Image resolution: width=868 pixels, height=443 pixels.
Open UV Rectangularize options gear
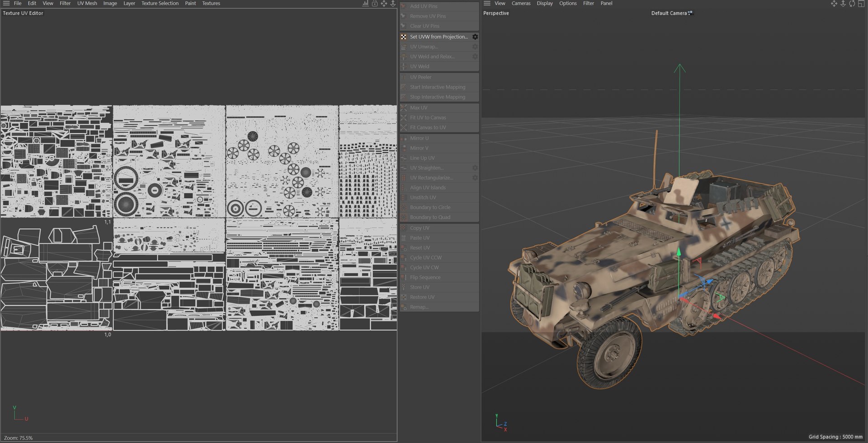[x=475, y=177]
